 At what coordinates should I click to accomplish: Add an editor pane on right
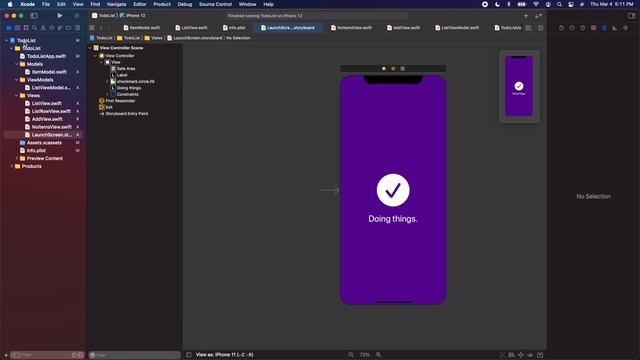click(x=540, y=28)
